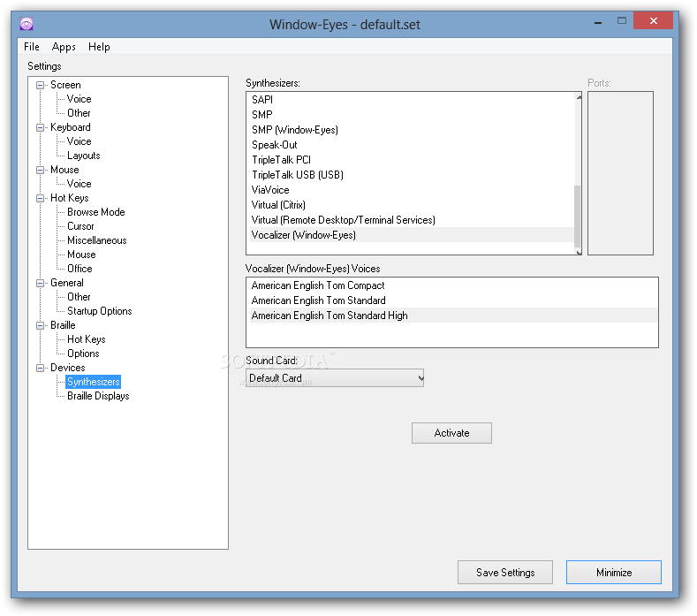
Task: Select American English Tom Compact voice
Action: 452,285
